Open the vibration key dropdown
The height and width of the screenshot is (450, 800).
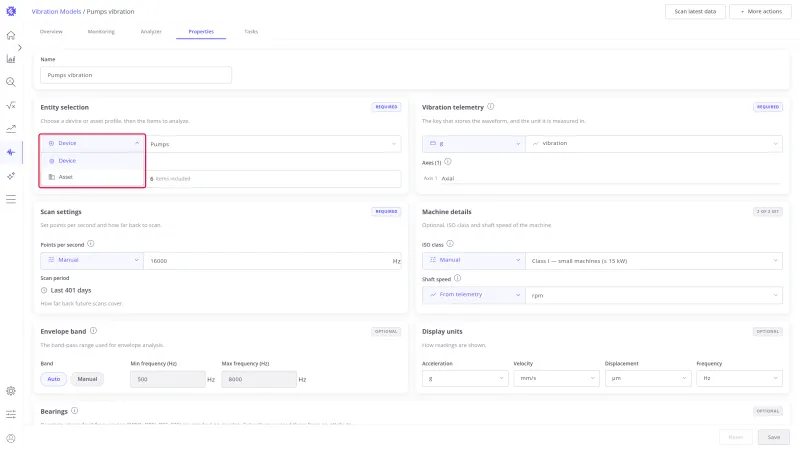click(x=654, y=143)
